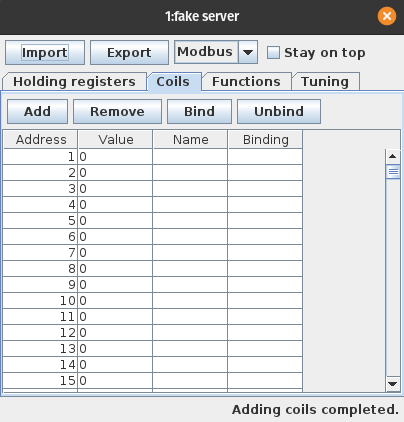The width and height of the screenshot is (404, 422).
Task: Select the Value cell of address 5
Action: click(115, 221)
